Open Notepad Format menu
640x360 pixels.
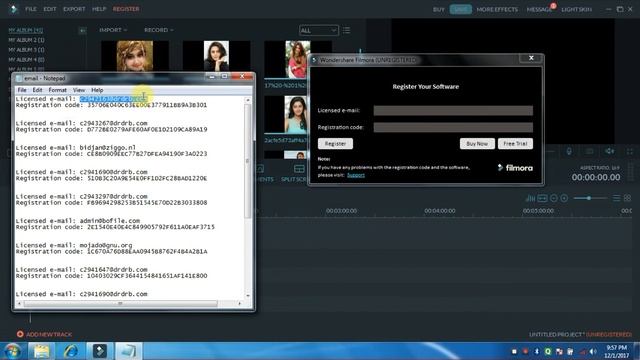[58, 90]
